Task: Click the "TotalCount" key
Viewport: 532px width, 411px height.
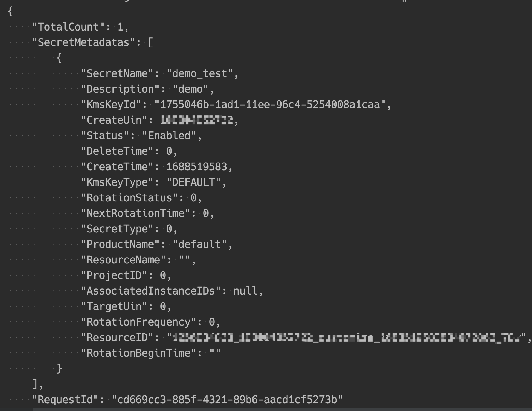Action: point(68,27)
